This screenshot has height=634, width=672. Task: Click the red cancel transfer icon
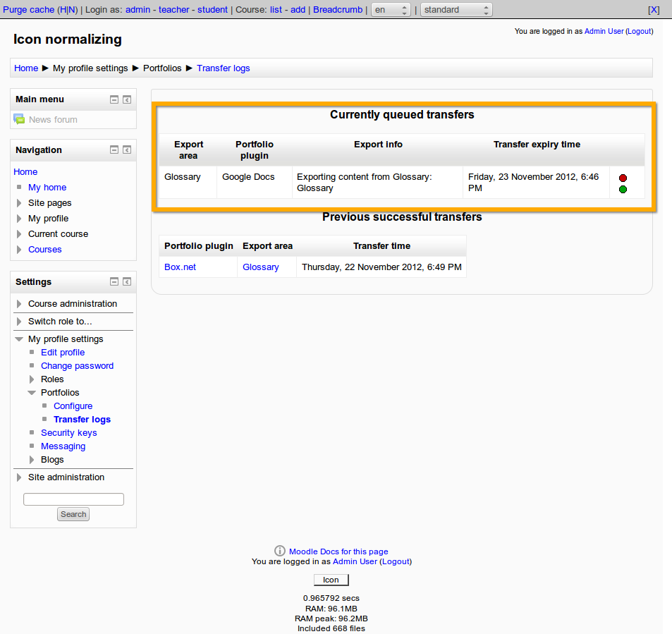point(623,178)
